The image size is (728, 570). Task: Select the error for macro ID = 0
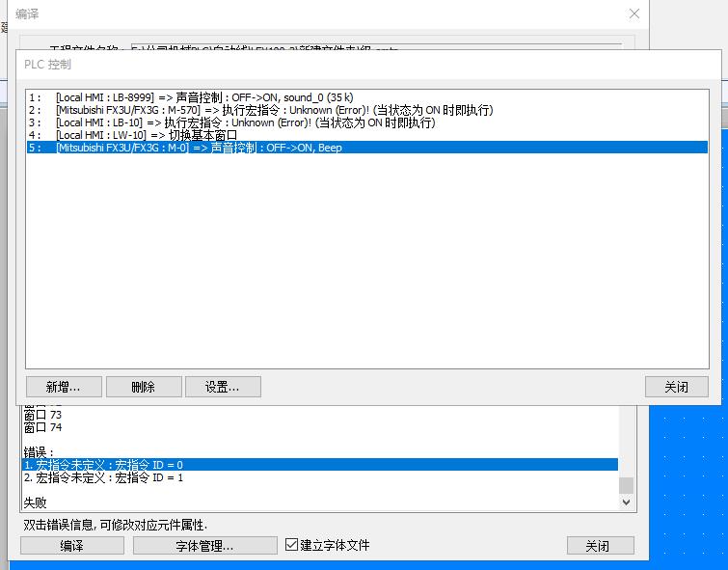pos(103,465)
